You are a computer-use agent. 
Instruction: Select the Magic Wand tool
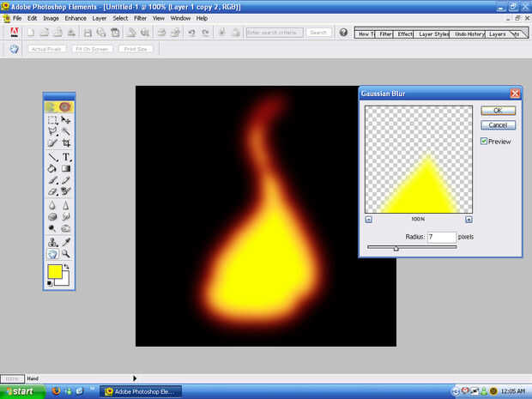65,131
